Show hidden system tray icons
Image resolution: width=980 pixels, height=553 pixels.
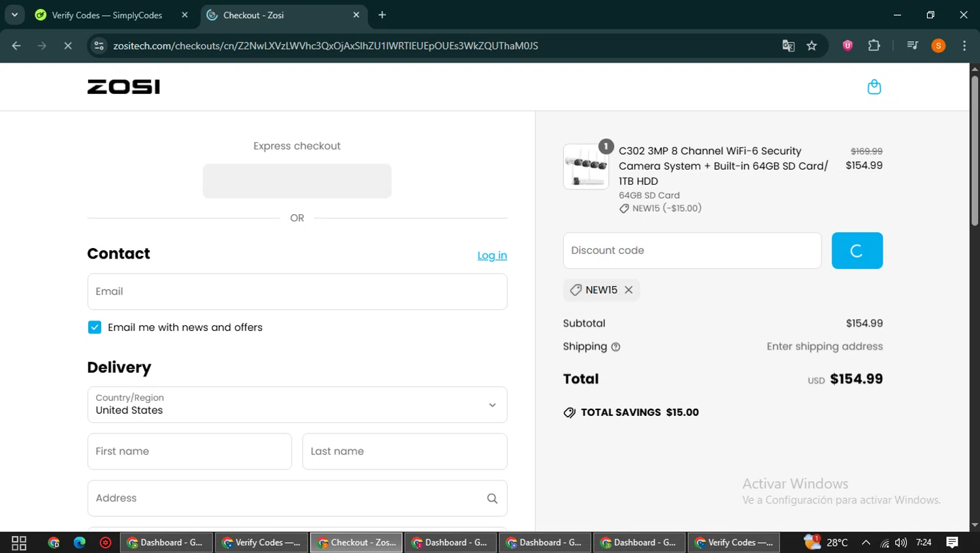[866, 543]
